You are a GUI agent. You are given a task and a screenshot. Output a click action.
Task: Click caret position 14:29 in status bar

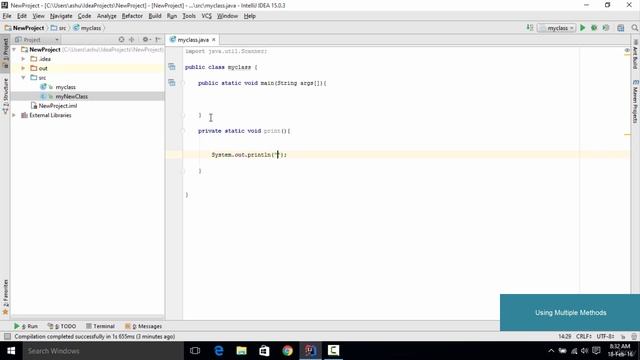pos(565,336)
